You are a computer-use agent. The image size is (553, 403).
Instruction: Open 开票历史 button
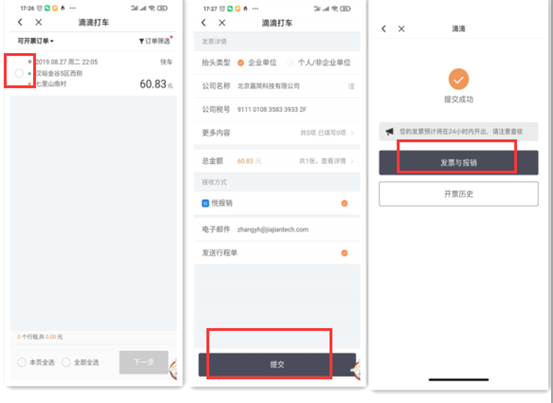(458, 194)
